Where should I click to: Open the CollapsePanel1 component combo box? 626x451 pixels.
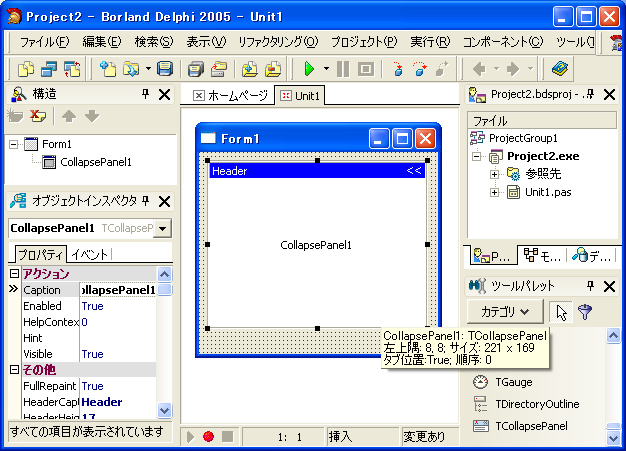click(x=162, y=228)
